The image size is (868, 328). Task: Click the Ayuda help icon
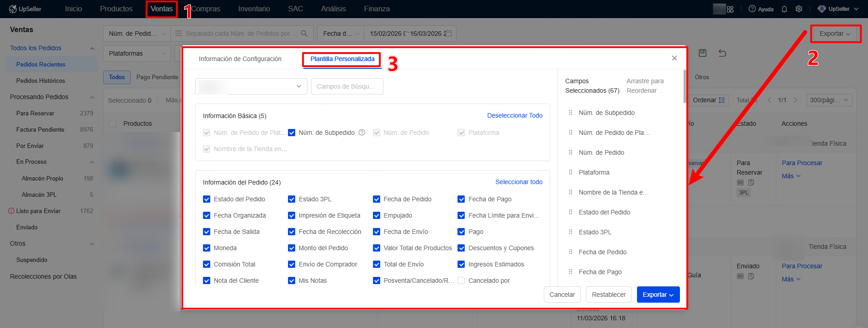(752, 9)
